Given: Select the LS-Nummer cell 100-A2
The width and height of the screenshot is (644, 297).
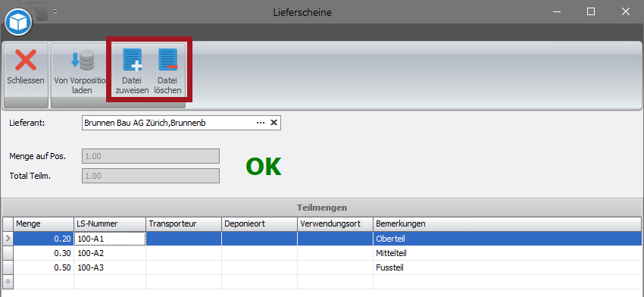Looking at the screenshot, I should coord(110,253).
